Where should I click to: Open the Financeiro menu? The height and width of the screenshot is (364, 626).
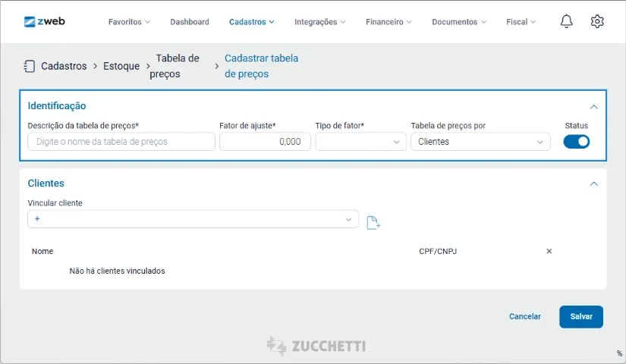pos(388,22)
